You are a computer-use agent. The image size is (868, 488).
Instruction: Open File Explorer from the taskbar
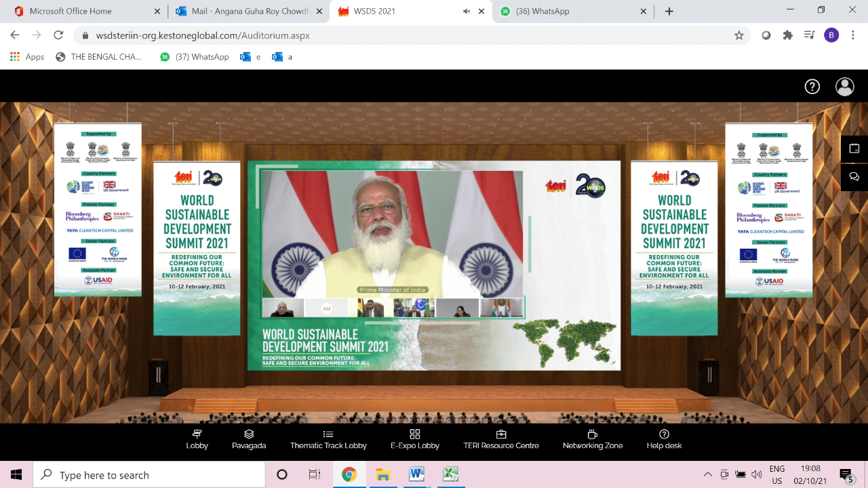click(x=382, y=474)
